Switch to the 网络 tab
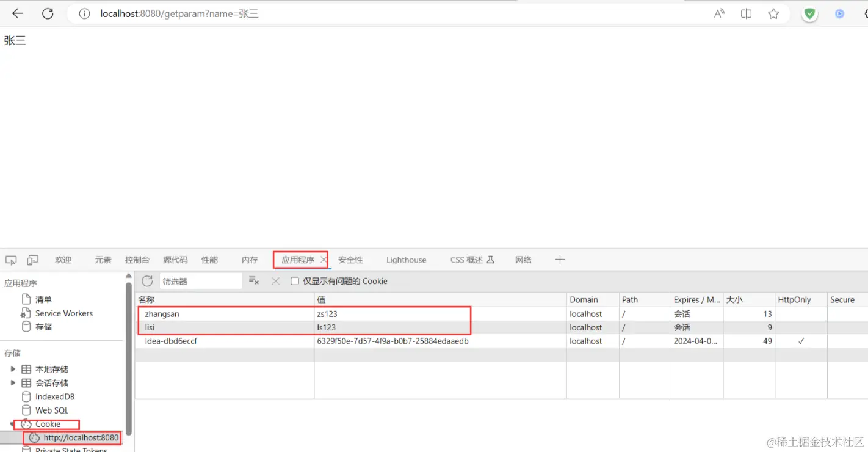Image resolution: width=868 pixels, height=452 pixels. tap(523, 260)
